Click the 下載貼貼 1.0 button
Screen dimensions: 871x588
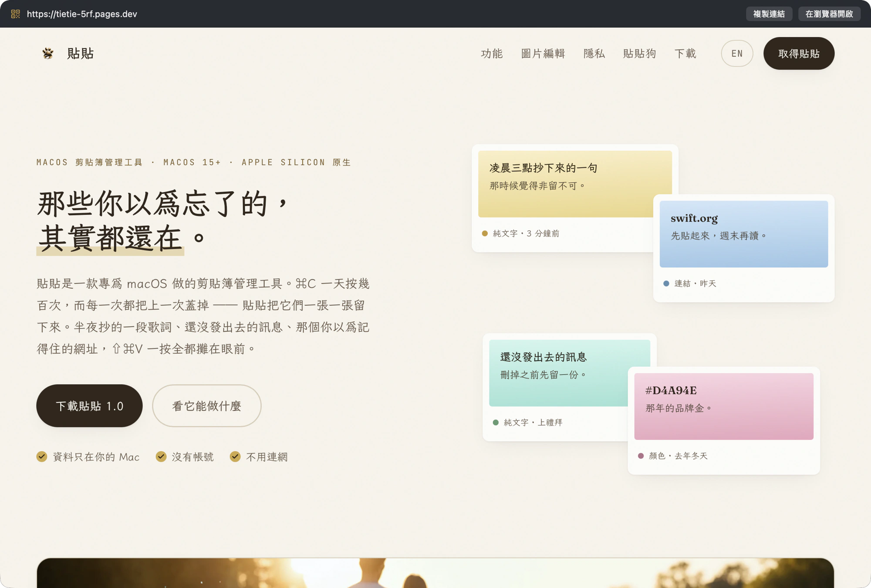click(89, 406)
